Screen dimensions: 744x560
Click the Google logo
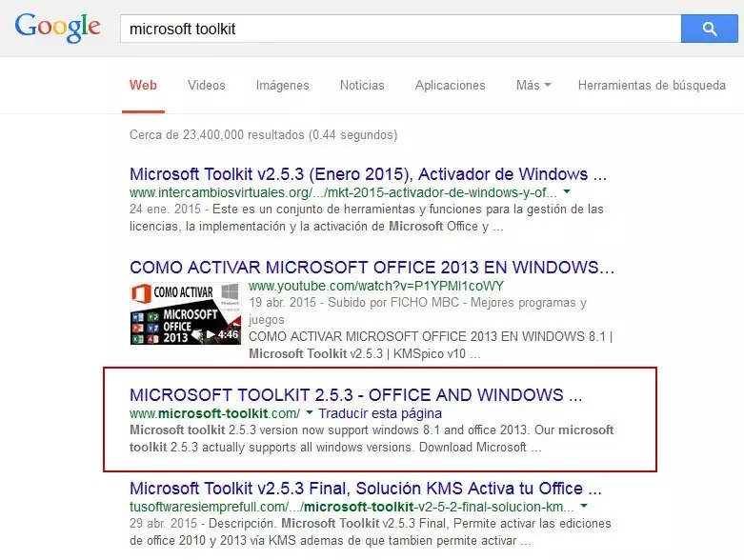coord(57,27)
